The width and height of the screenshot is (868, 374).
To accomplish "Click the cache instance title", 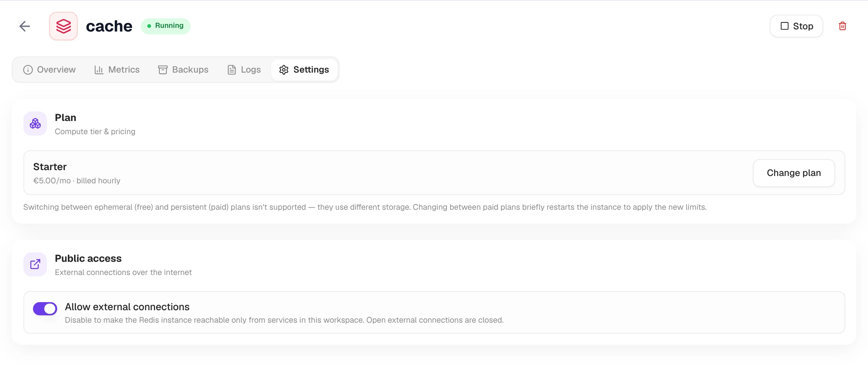I will (109, 26).
